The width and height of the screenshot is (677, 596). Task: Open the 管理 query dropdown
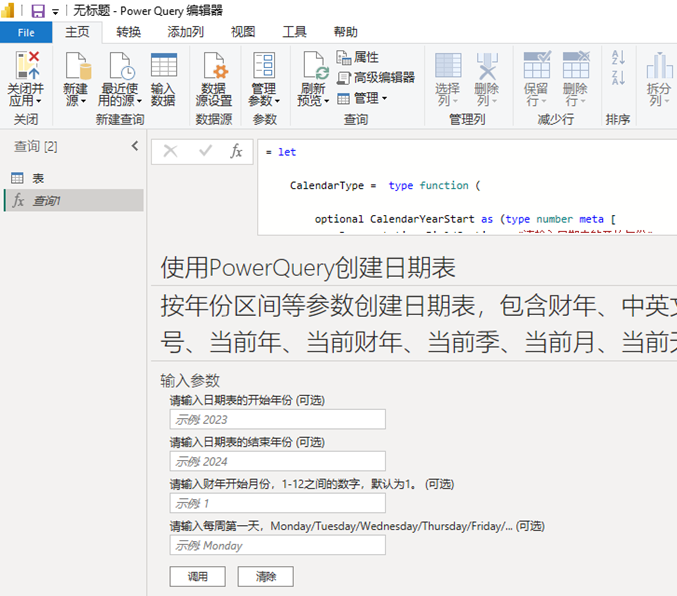click(x=362, y=98)
